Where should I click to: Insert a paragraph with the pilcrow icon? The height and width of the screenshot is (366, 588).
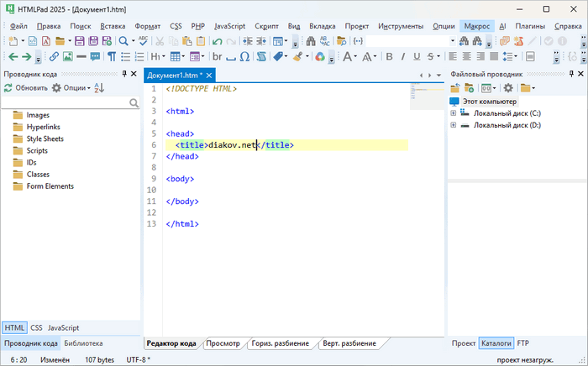click(110, 57)
